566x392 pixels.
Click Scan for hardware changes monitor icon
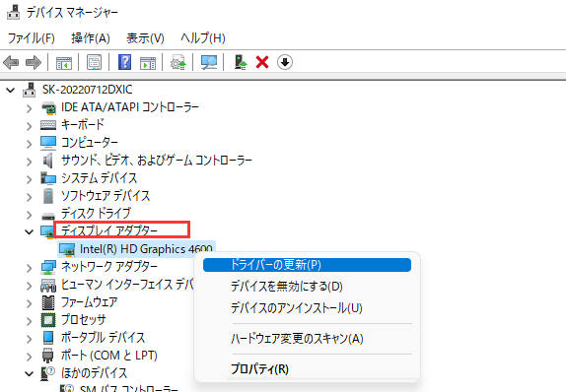tap(209, 62)
